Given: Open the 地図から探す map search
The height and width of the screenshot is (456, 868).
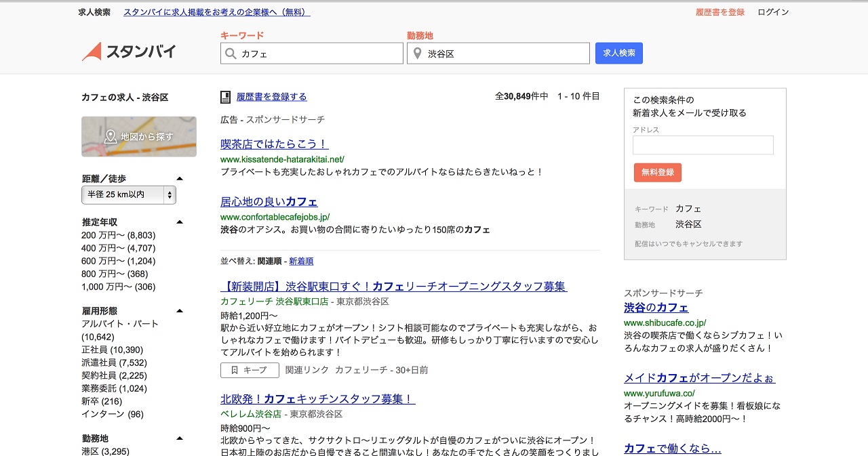Looking at the screenshot, I should [x=139, y=137].
